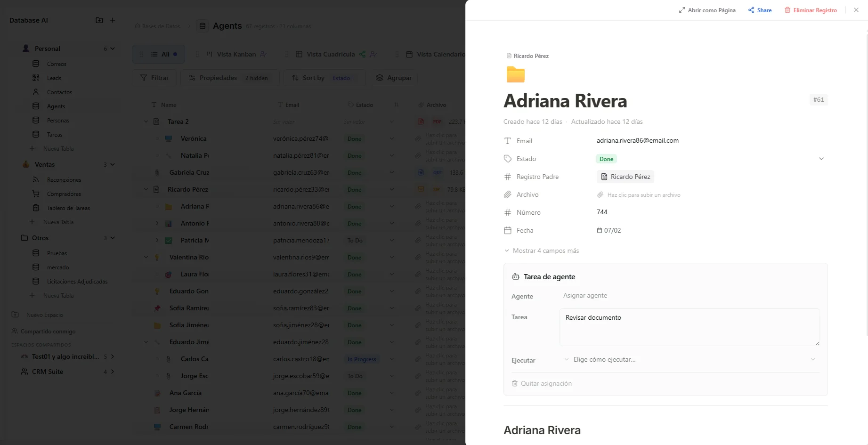Image resolution: width=868 pixels, height=445 pixels.
Task: Focus the Revisar documento task textarea
Action: click(x=690, y=327)
